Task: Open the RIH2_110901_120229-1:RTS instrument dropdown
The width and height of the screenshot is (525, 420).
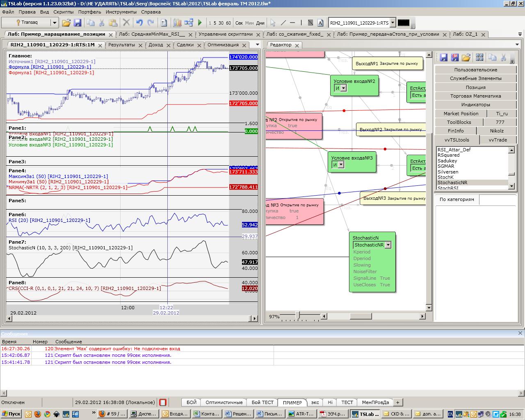Action: [393, 23]
